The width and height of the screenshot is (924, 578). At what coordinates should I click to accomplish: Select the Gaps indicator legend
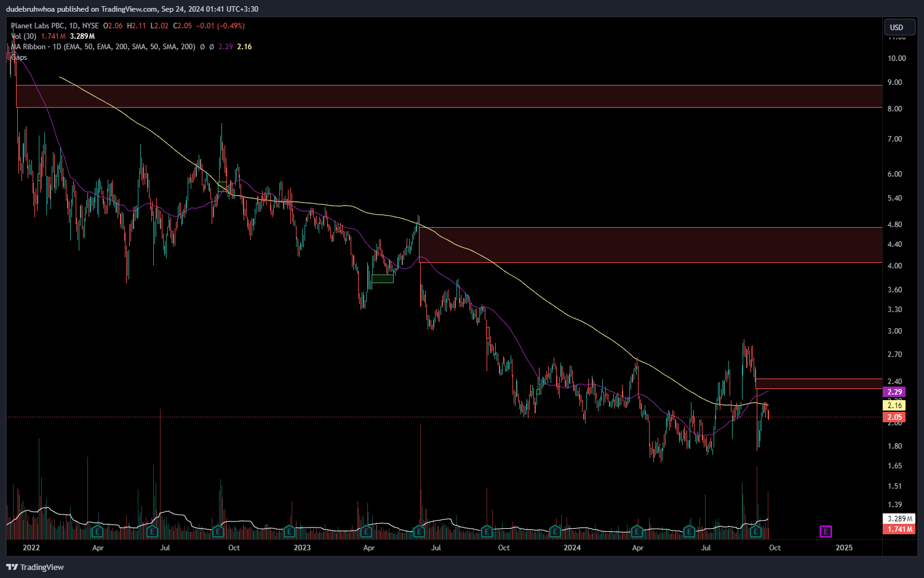(19, 57)
